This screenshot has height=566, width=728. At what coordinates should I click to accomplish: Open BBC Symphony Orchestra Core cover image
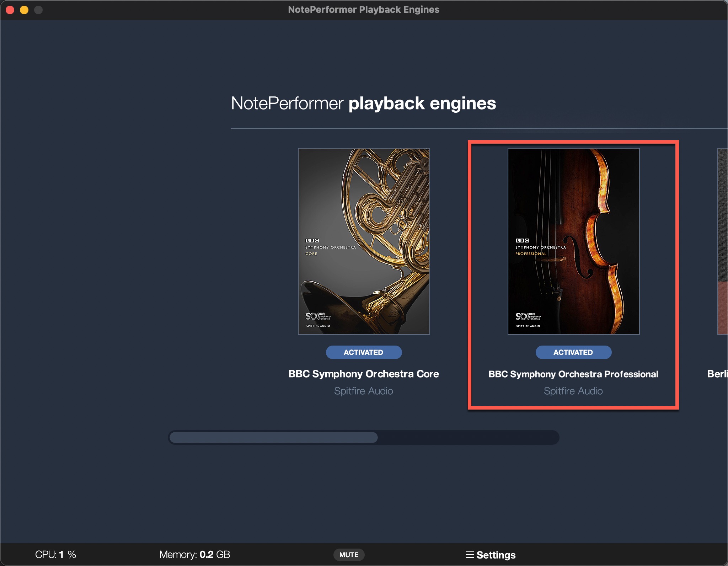pos(364,241)
